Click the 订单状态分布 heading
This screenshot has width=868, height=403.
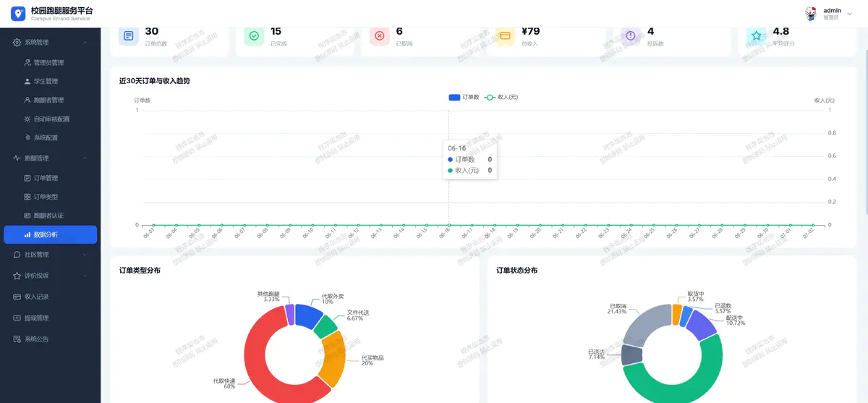pos(516,271)
